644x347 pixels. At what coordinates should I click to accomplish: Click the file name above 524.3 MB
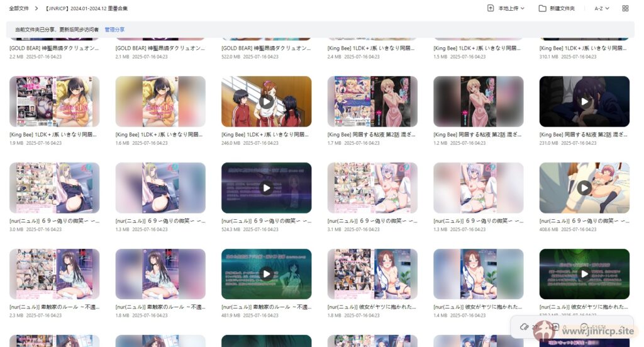tap(266, 221)
